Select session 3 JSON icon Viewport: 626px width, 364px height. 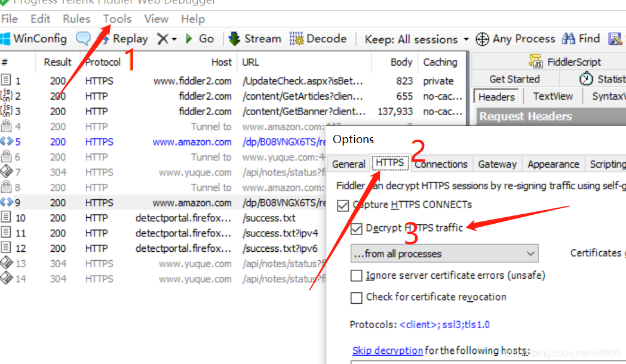(x=6, y=110)
